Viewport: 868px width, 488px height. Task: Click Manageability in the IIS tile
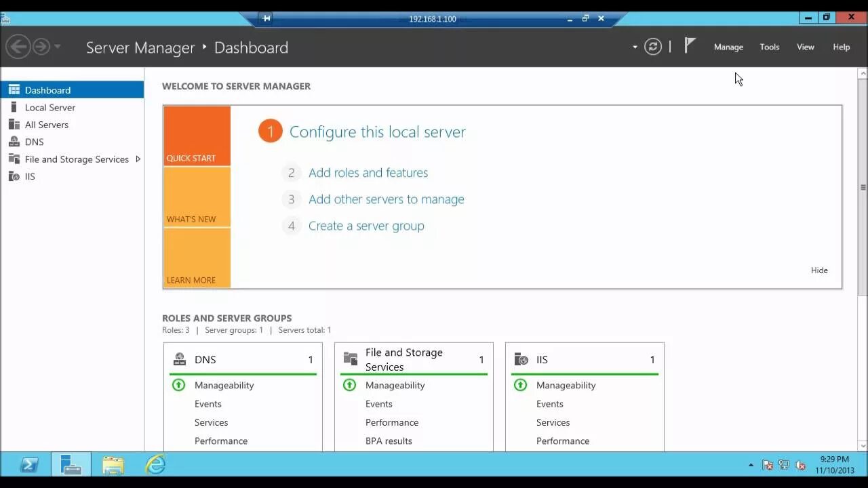[566, 385]
